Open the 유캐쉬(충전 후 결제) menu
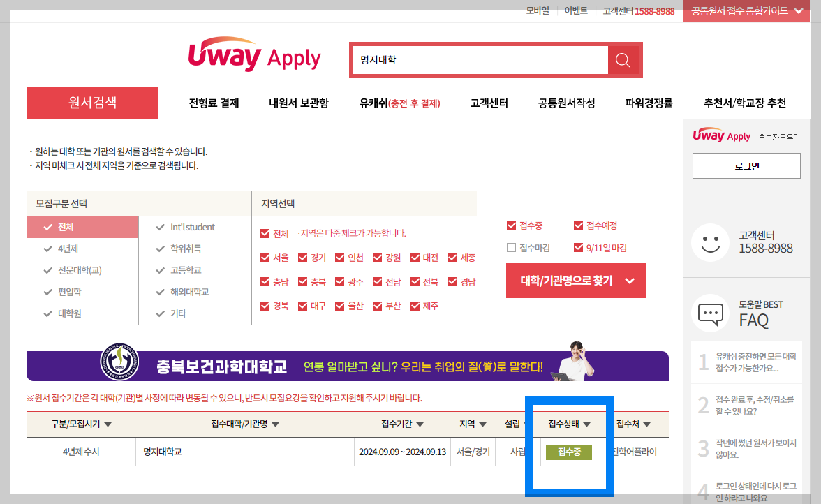The height and width of the screenshot is (504, 821). [x=399, y=103]
